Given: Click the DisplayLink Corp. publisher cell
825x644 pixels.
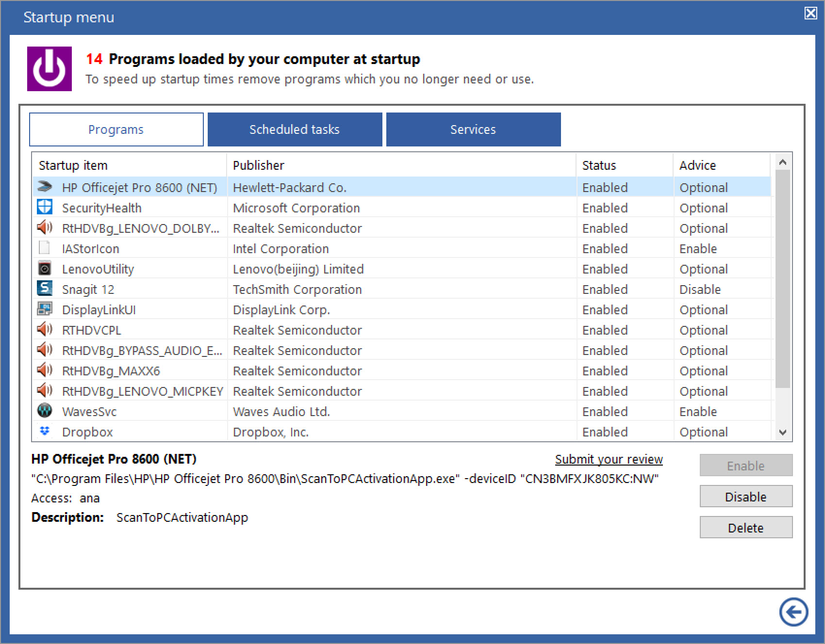Looking at the screenshot, I should (x=281, y=310).
